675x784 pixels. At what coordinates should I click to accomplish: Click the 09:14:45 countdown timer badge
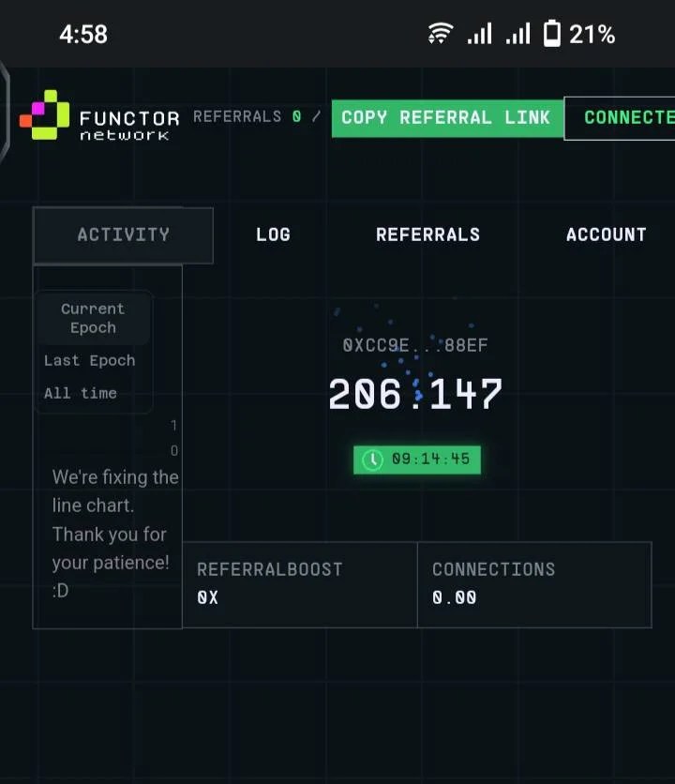(417, 460)
